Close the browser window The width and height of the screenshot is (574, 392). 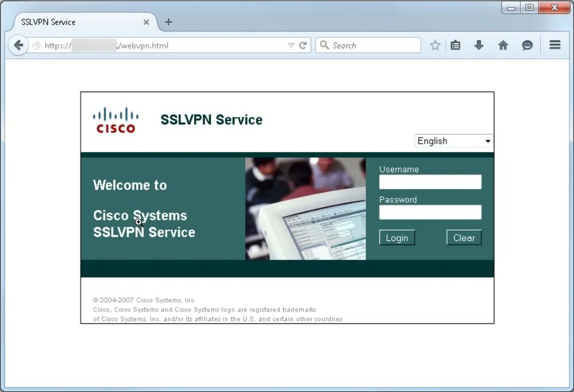(554, 7)
